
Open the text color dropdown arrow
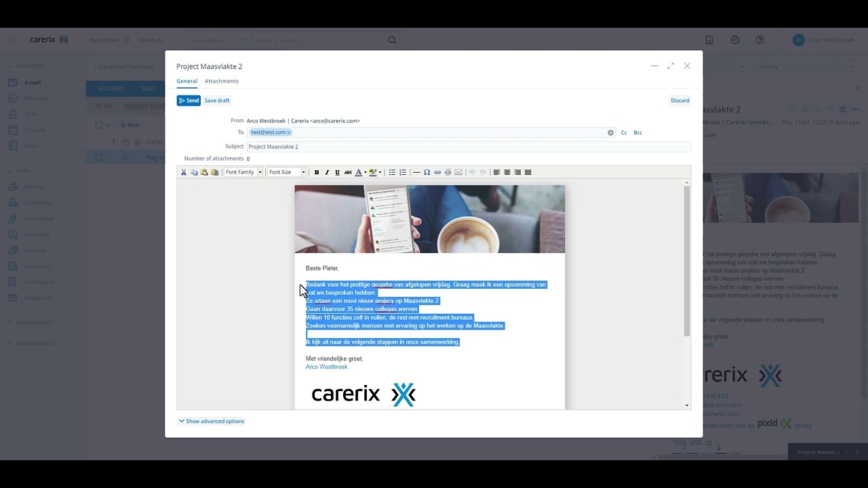tap(365, 172)
